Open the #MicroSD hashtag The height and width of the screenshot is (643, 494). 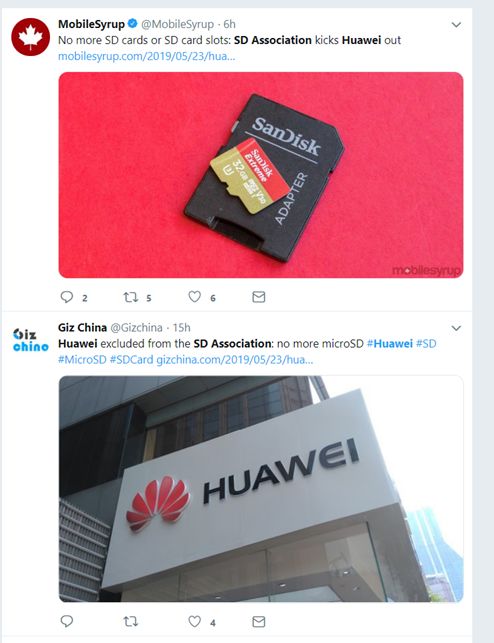[x=82, y=360]
